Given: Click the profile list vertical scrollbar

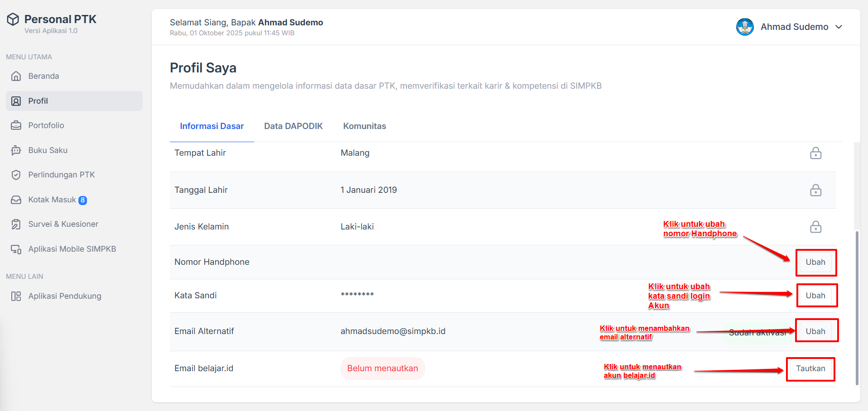Looking at the screenshot, I should 857,308.
